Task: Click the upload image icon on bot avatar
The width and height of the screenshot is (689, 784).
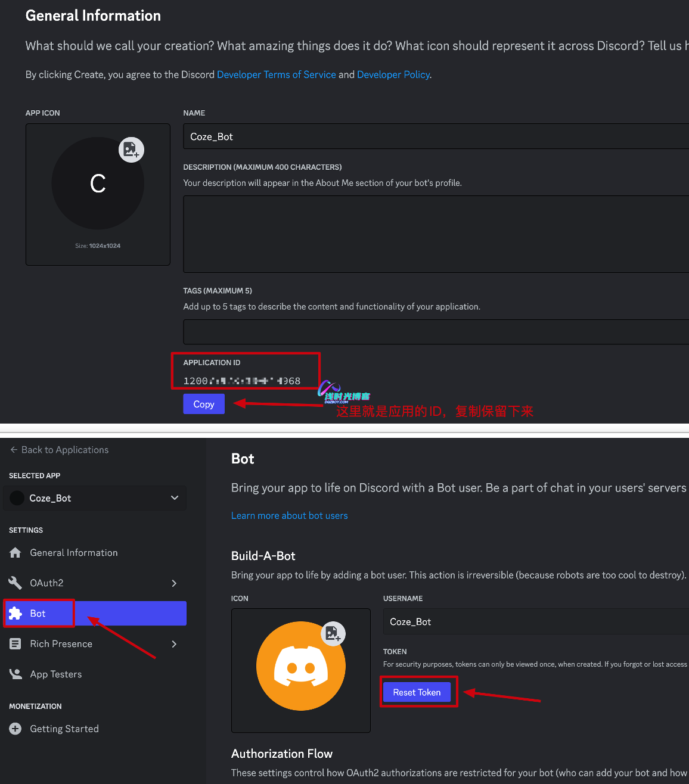Action: pyautogui.click(x=333, y=633)
